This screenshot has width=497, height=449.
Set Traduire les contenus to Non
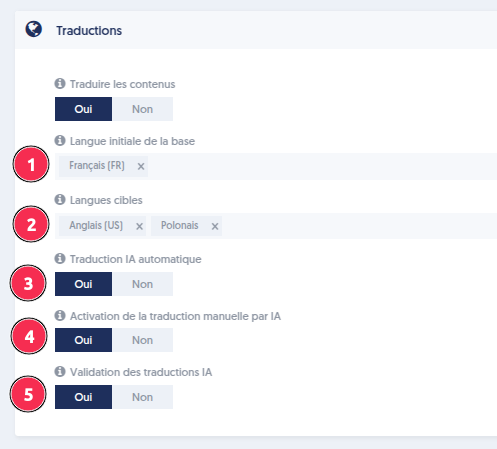tap(142, 109)
